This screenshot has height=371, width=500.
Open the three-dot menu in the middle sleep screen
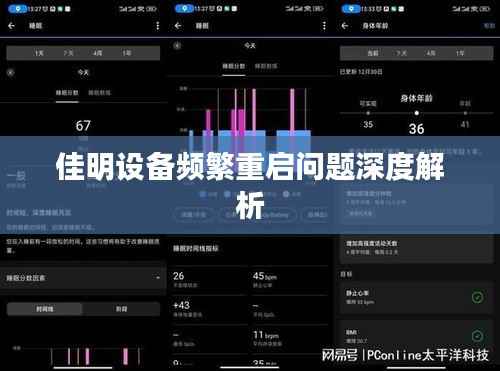pos(324,26)
